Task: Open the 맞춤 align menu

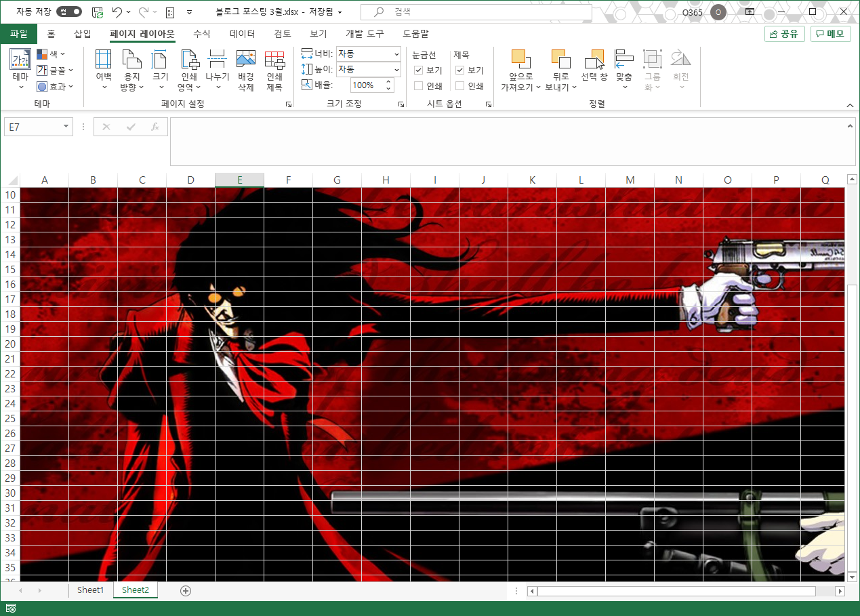Action: pos(624,70)
